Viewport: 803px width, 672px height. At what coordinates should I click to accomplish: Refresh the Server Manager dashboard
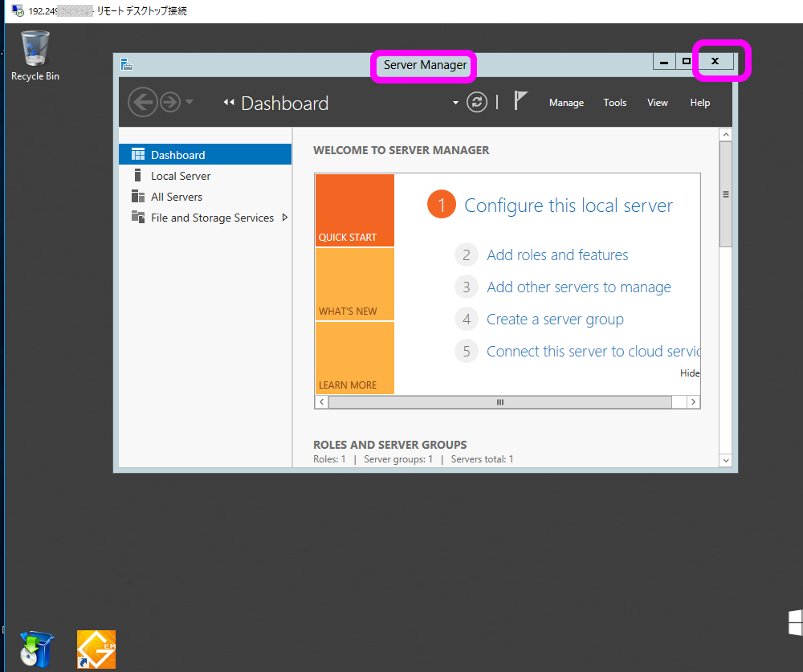pyautogui.click(x=477, y=103)
